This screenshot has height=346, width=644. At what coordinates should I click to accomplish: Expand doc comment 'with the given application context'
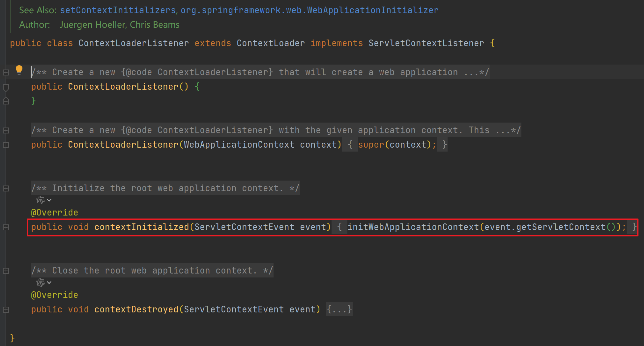[6, 130]
